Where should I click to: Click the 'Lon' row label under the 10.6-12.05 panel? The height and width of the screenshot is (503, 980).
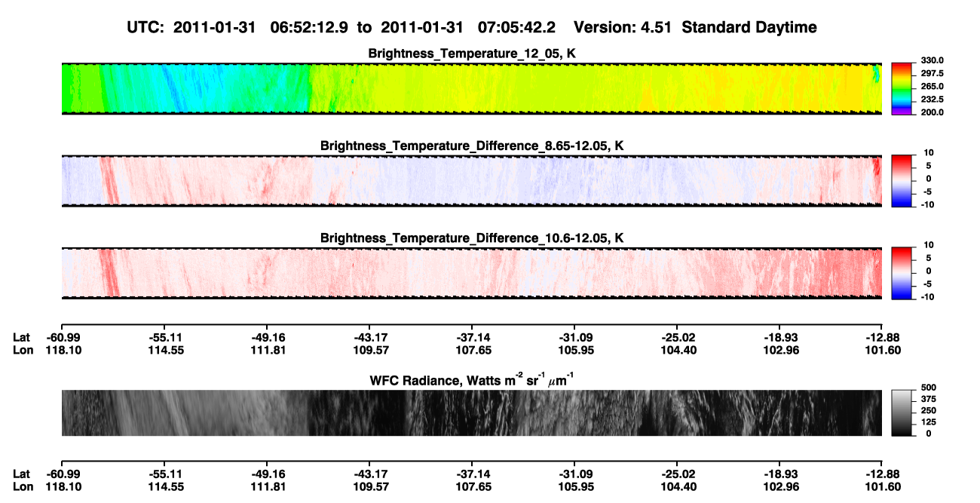tap(23, 350)
